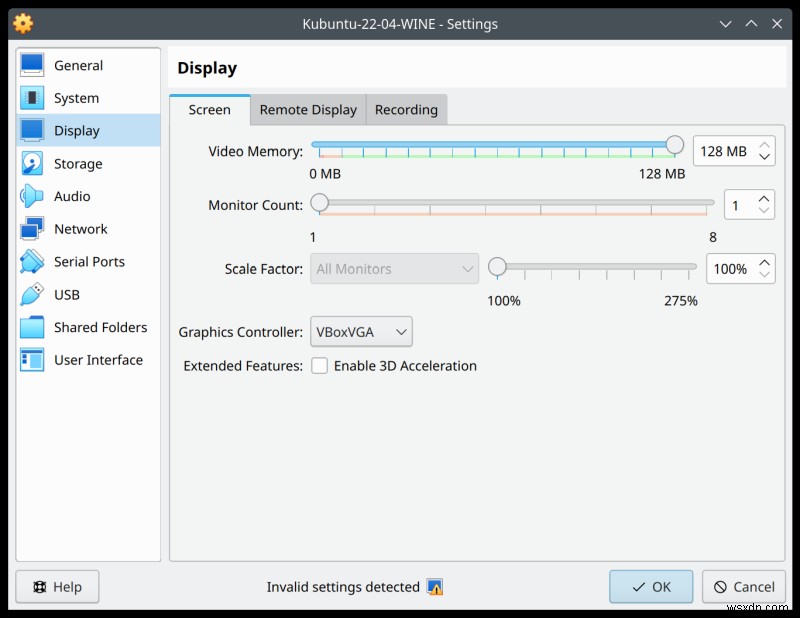
Task: Select Storage in the settings list
Action: (88, 163)
